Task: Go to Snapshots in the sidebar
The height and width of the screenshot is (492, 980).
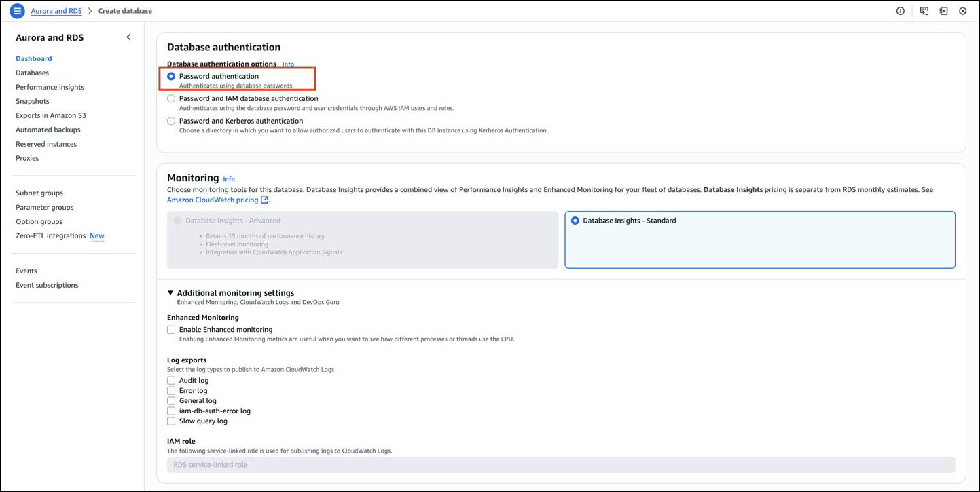Action: (32, 101)
